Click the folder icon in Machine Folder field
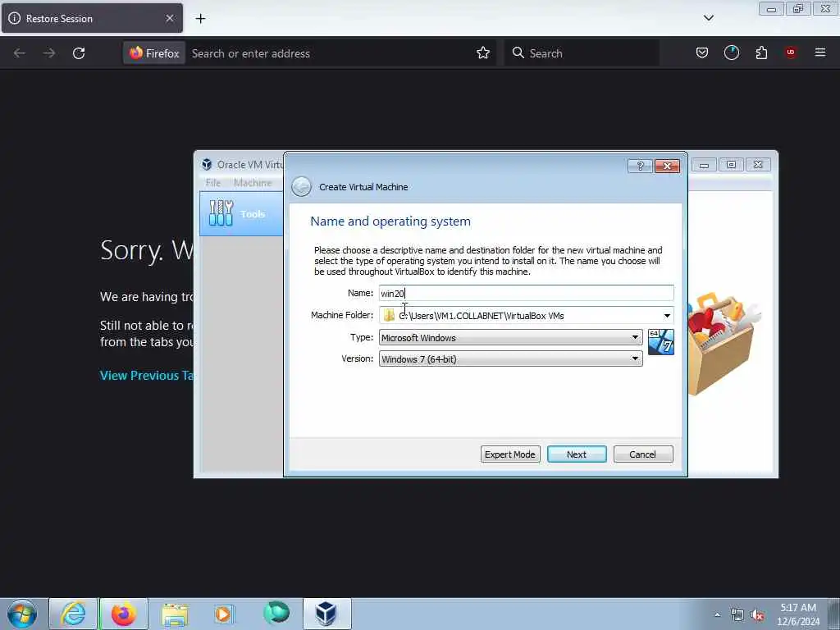The width and height of the screenshot is (840, 630). click(390, 316)
